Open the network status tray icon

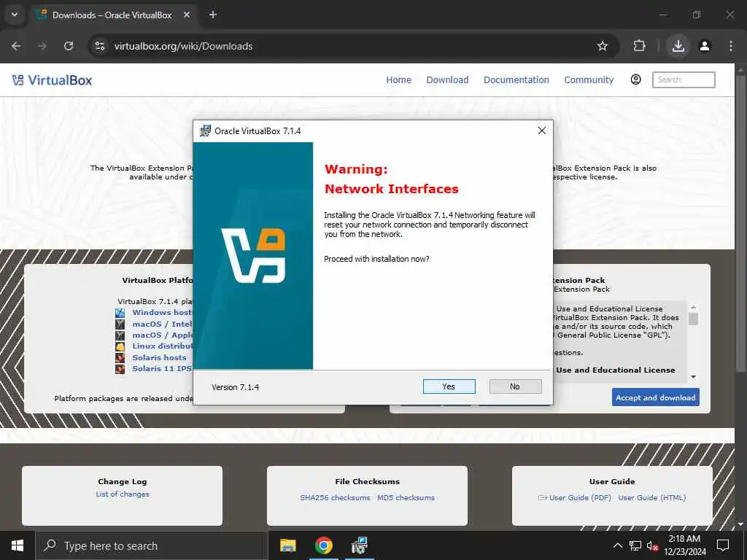tap(635, 545)
